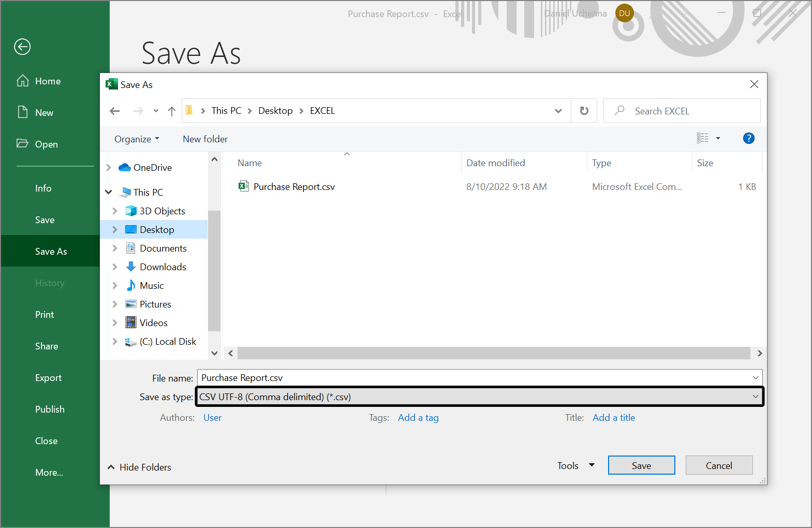This screenshot has width=812, height=528.
Task: Click the Music note icon
Action: (131, 285)
